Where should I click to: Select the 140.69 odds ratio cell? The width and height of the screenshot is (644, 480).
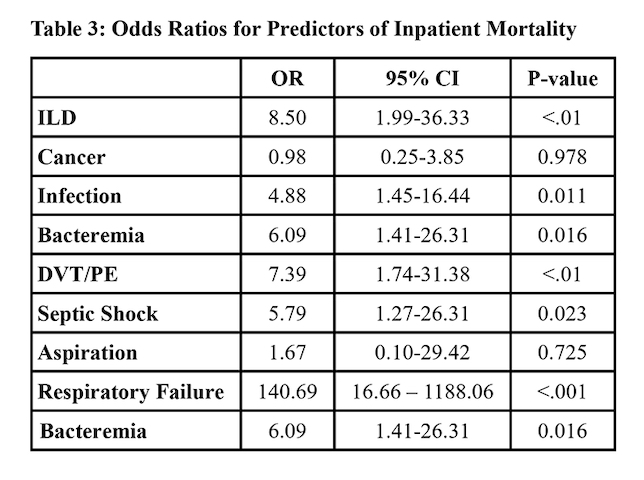[x=287, y=392]
